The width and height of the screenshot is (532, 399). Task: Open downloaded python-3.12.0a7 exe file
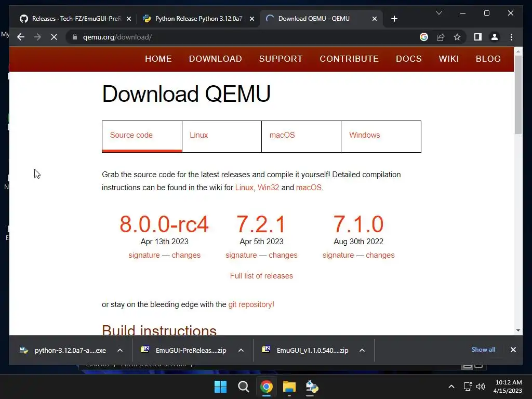pos(63,350)
